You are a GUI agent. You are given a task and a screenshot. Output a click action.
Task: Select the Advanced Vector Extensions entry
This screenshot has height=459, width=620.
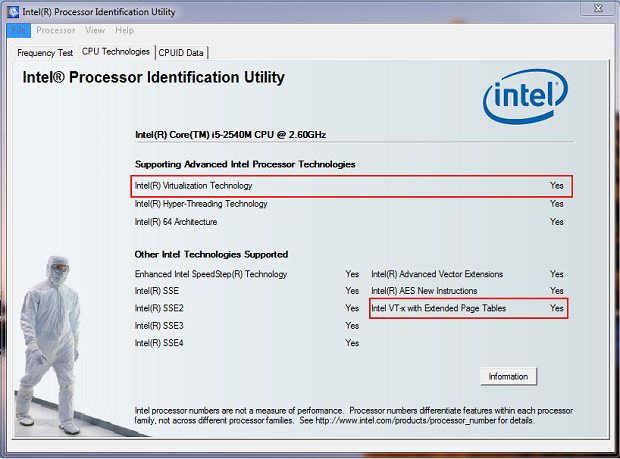point(437,274)
